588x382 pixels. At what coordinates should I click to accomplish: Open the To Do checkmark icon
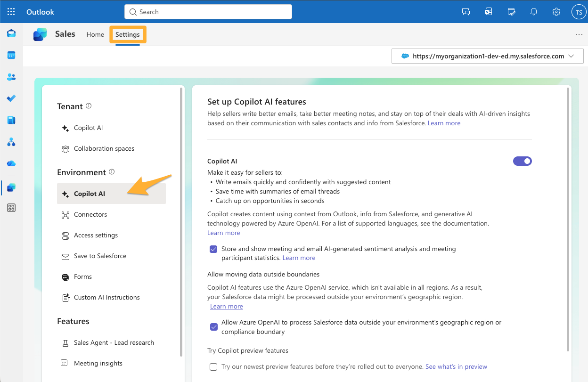point(11,98)
